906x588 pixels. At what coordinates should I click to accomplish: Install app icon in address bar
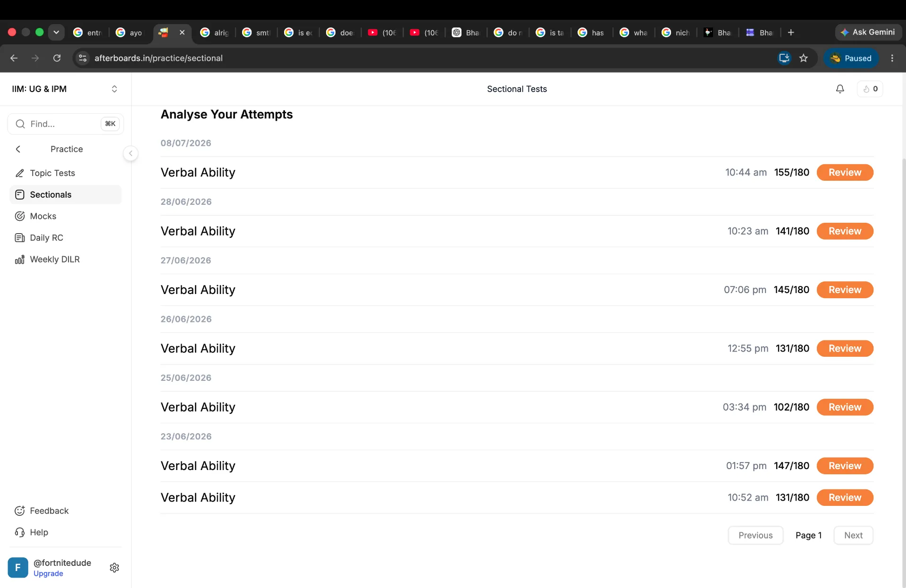pos(784,58)
